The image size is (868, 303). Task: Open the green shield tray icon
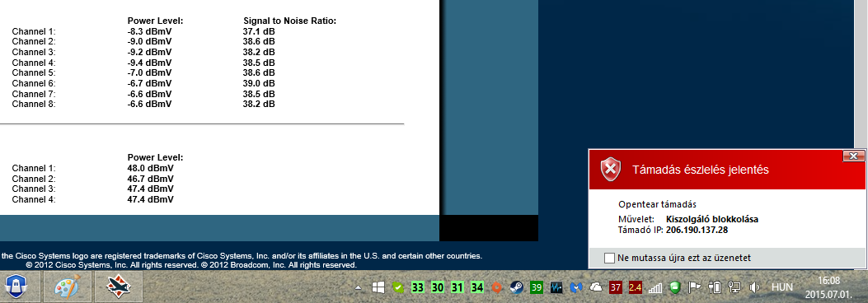(674, 287)
